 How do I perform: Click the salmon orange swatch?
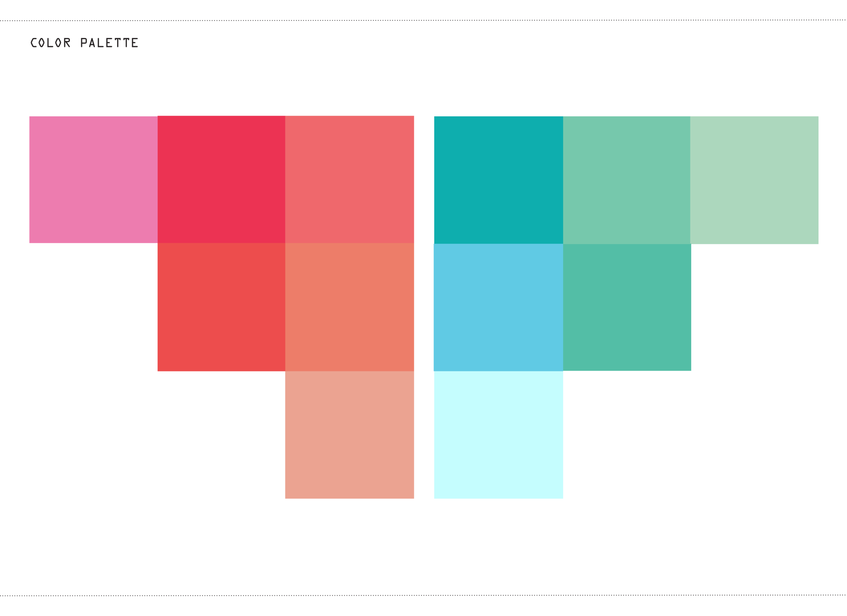point(350,307)
